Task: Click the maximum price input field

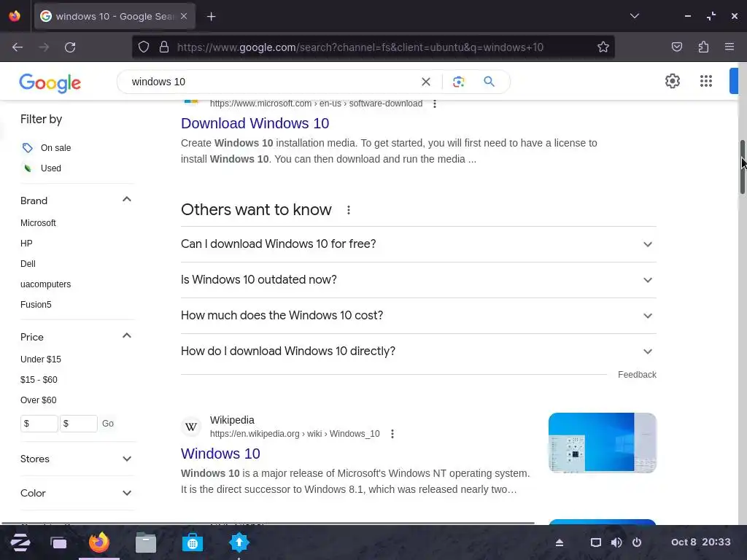Action: click(79, 424)
